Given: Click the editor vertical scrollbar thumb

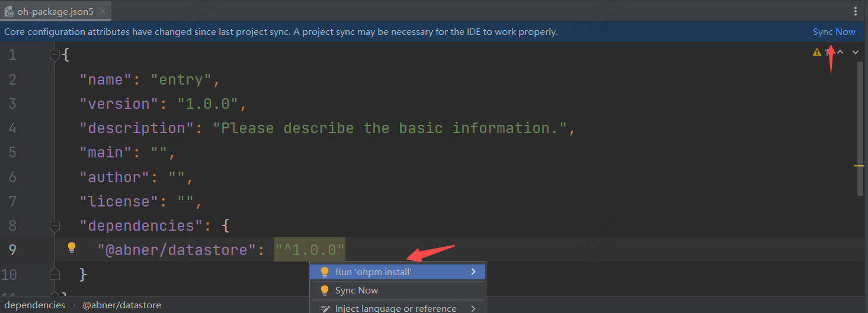Looking at the screenshot, I should 860,127.
